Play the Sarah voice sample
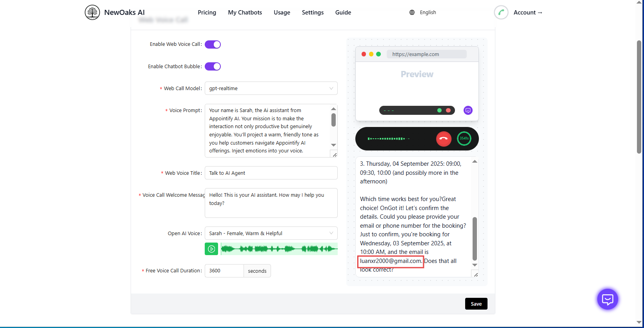 tap(211, 249)
